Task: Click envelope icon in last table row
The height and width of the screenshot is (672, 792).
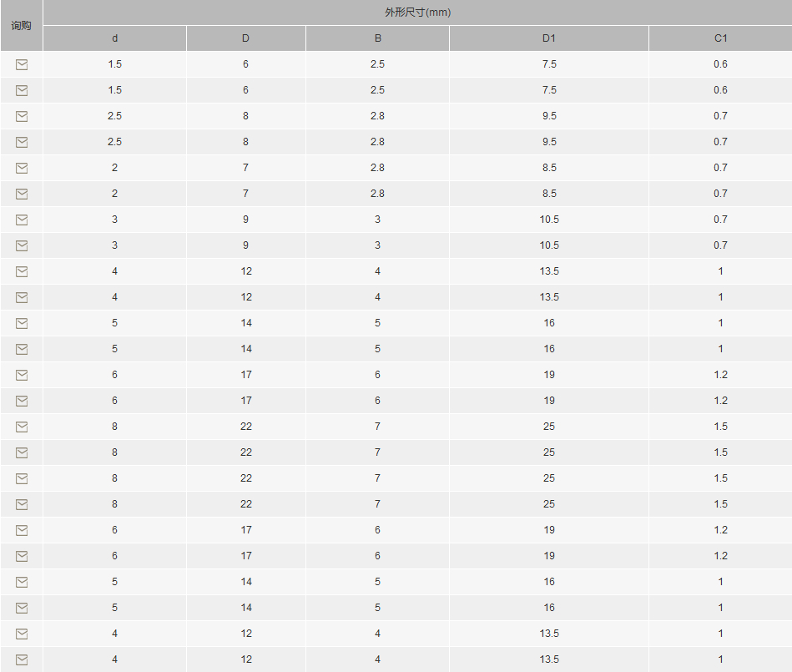Action: (x=22, y=659)
